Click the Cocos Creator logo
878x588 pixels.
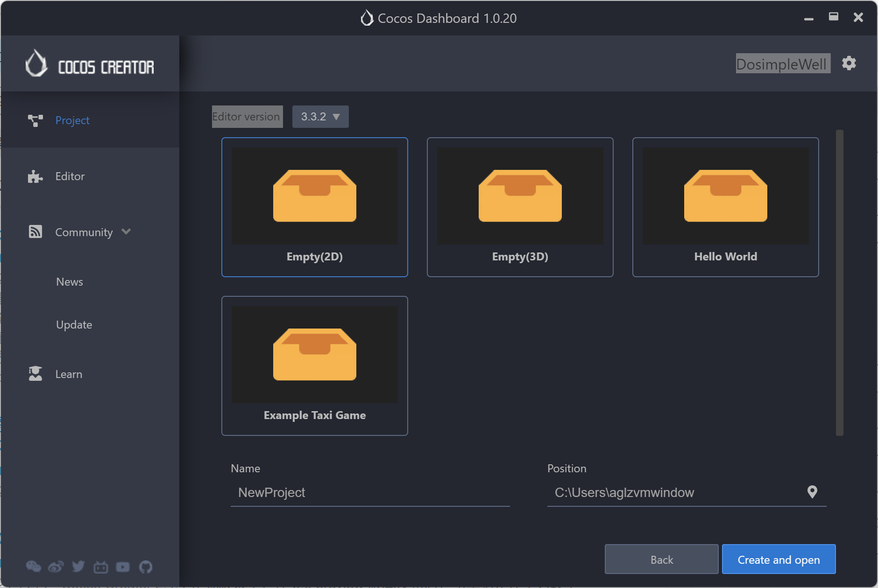pos(90,64)
